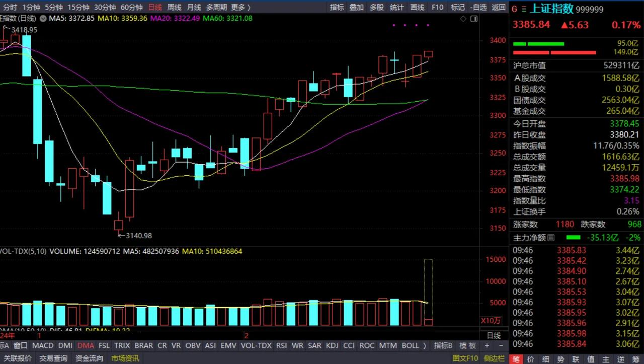Select the KDJ indicator
Viewport: 644px width, 364px height.
click(x=333, y=346)
